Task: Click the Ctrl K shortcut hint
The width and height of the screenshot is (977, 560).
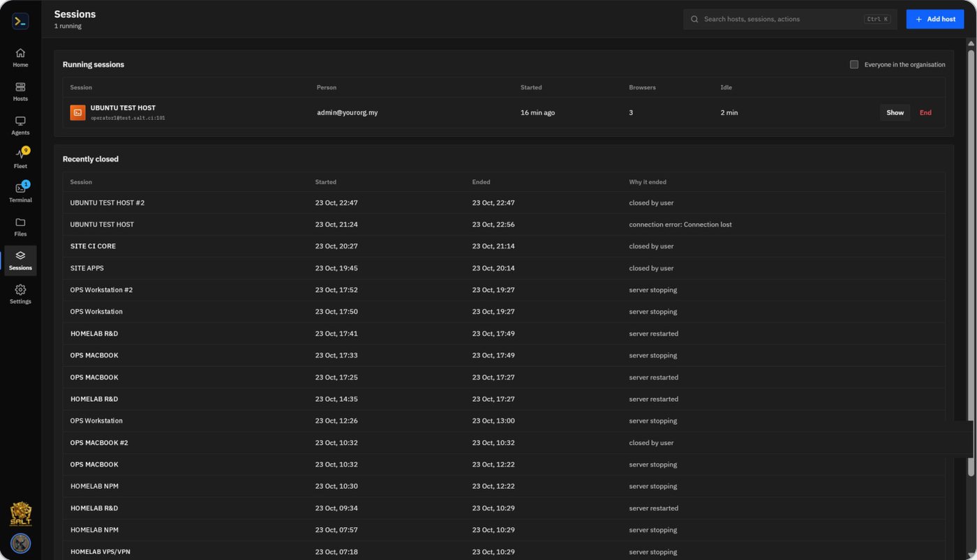Action: 877,20
